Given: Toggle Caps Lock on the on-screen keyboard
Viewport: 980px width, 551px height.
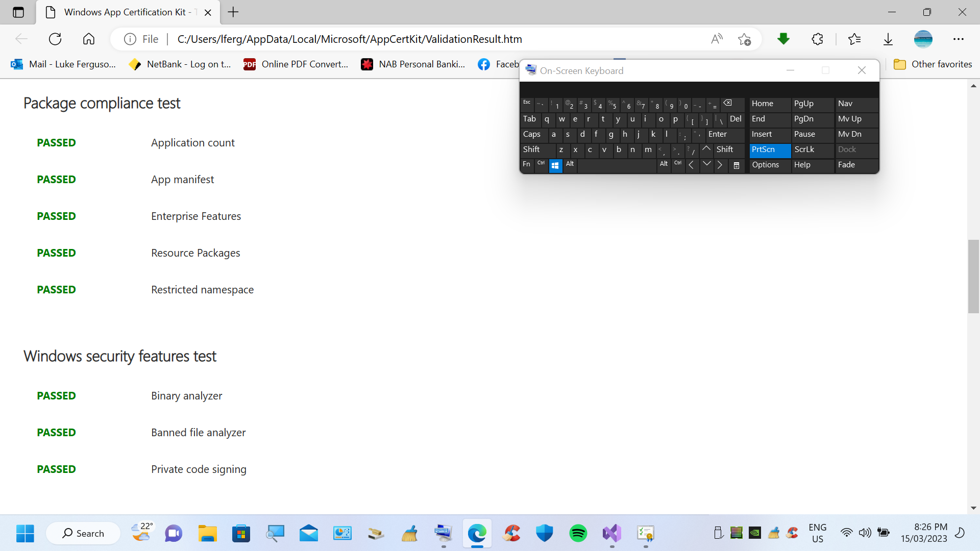Looking at the screenshot, I should (532, 134).
